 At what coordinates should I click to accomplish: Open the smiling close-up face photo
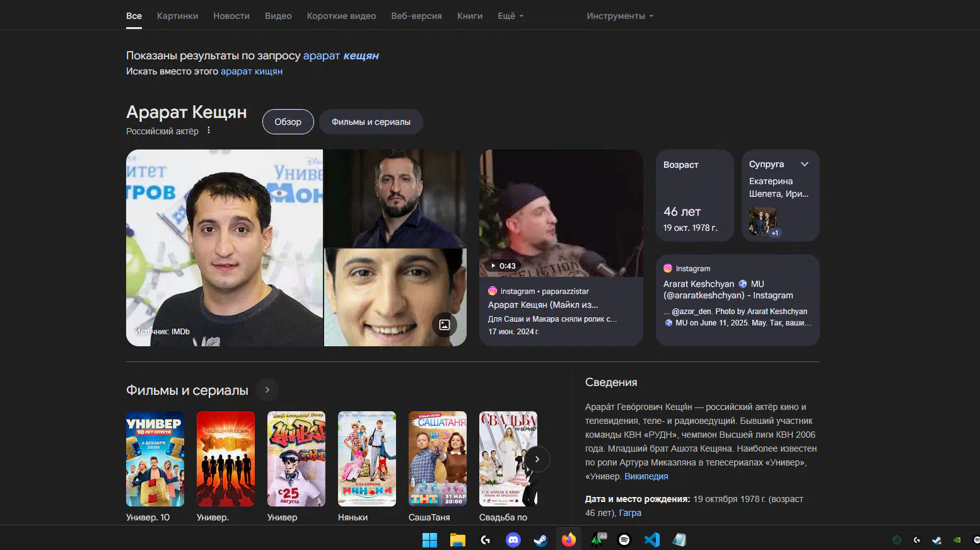coord(395,297)
